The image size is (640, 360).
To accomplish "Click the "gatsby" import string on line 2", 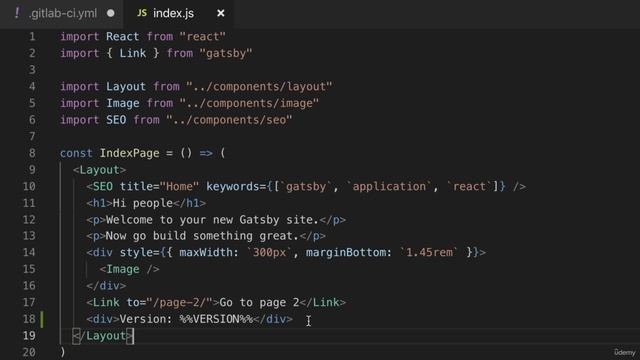I will click(226, 53).
